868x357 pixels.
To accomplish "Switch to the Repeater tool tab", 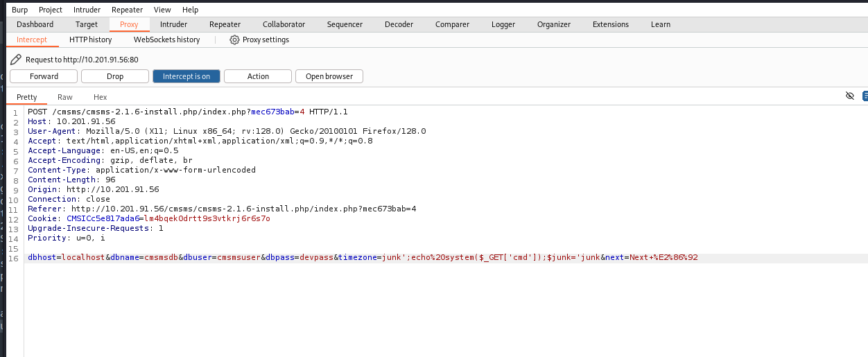I will (x=225, y=24).
